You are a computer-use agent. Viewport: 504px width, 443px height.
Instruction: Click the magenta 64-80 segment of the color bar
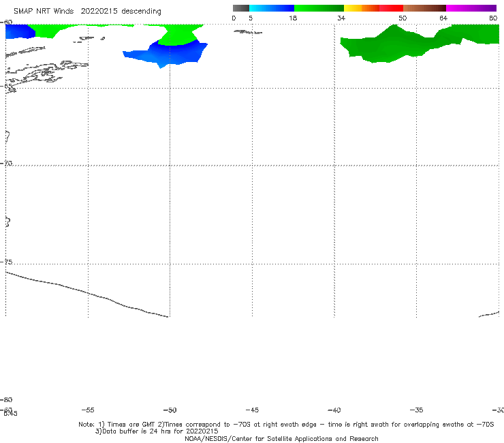point(471,8)
